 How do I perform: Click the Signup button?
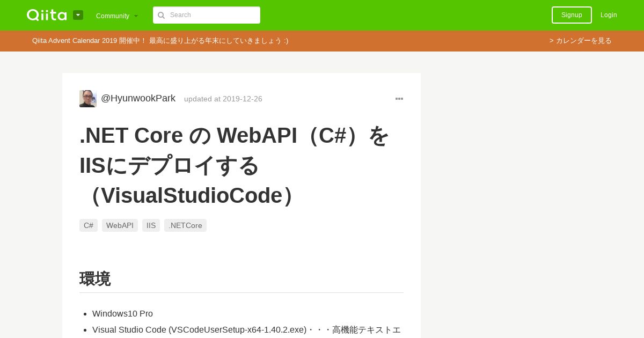[572, 15]
